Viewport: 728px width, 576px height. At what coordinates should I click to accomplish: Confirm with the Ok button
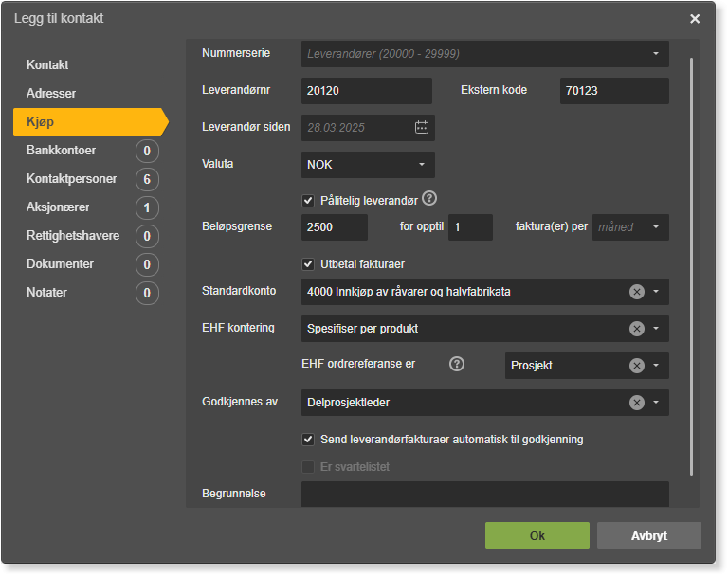tap(537, 535)
